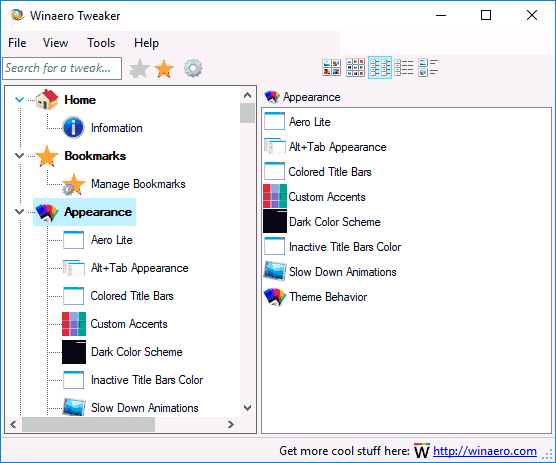Click Alt+Tab Appearance icon in tree
Image resolution: width=556 pixels, height=463 pixels.
(x=73, y=268)
